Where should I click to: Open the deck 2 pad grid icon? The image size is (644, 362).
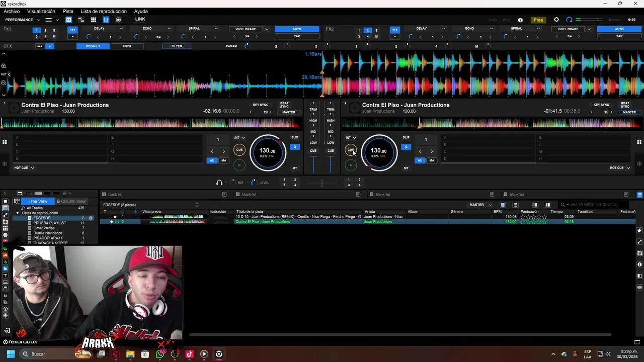tap(639, 142)
